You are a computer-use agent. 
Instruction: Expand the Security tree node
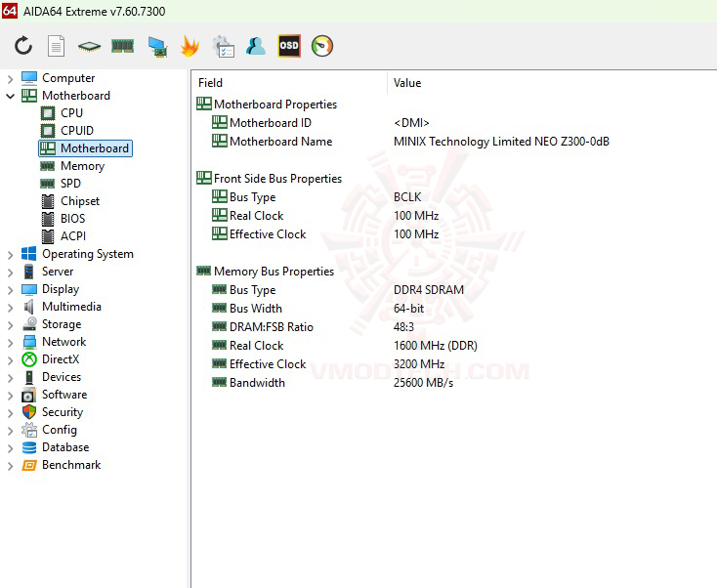click(10, 413)
